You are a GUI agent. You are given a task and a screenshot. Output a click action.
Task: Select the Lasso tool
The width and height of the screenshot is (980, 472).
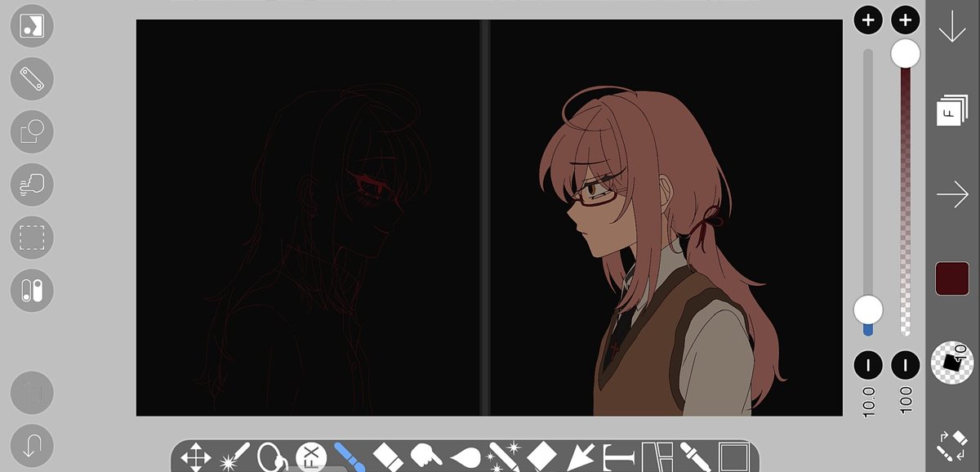[272, 456]
